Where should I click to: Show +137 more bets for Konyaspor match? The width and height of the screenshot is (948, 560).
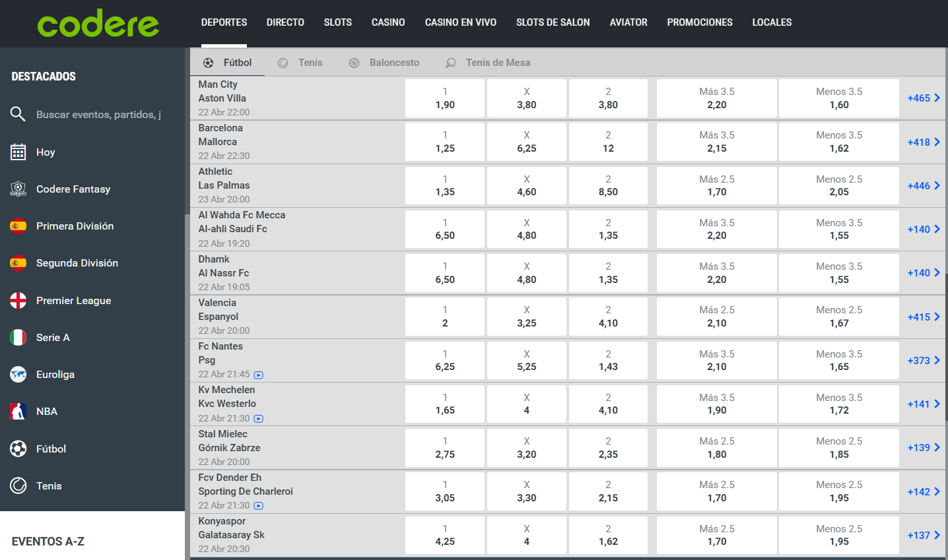tap(923, 536)
